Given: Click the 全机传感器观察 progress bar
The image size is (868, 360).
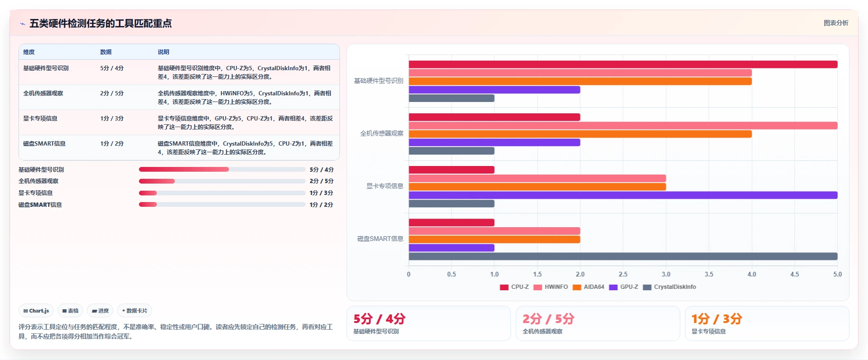Looking at the screenshot, I should pyautogui.click(x=222, y=181).
